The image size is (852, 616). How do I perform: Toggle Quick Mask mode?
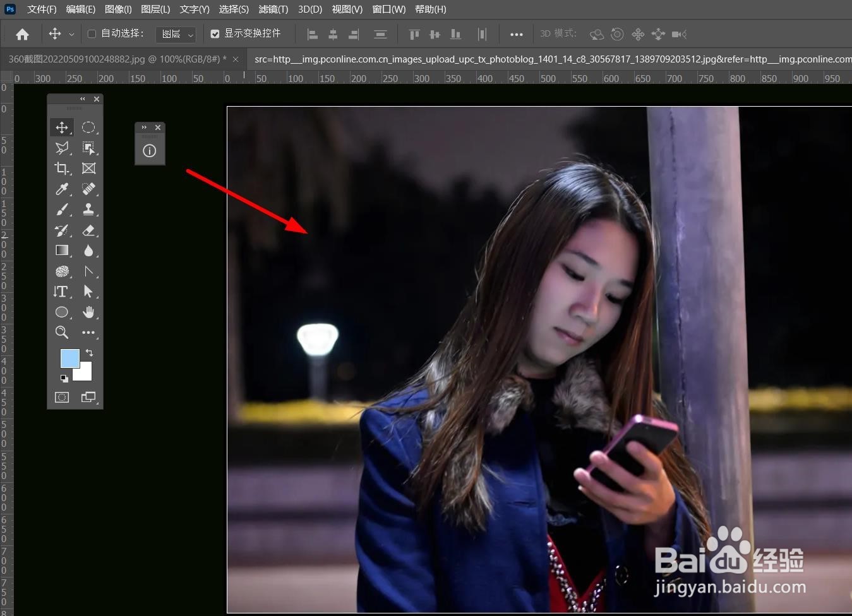(x=62, y=397)
